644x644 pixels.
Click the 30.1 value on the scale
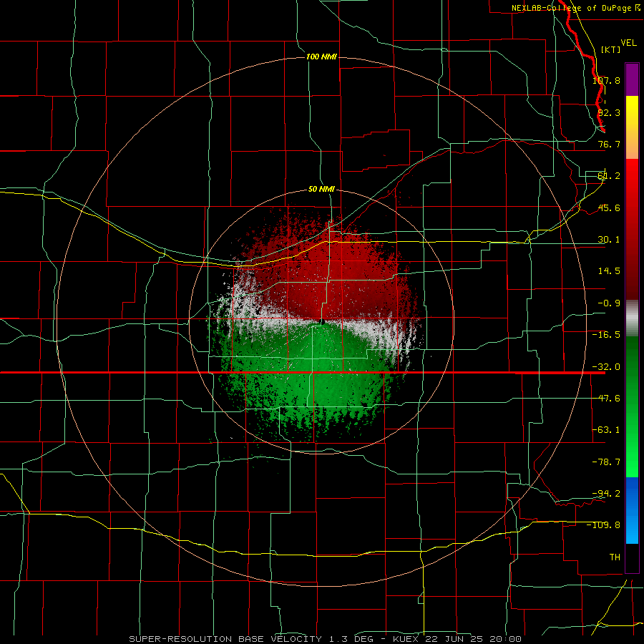(x=609, y=240)
